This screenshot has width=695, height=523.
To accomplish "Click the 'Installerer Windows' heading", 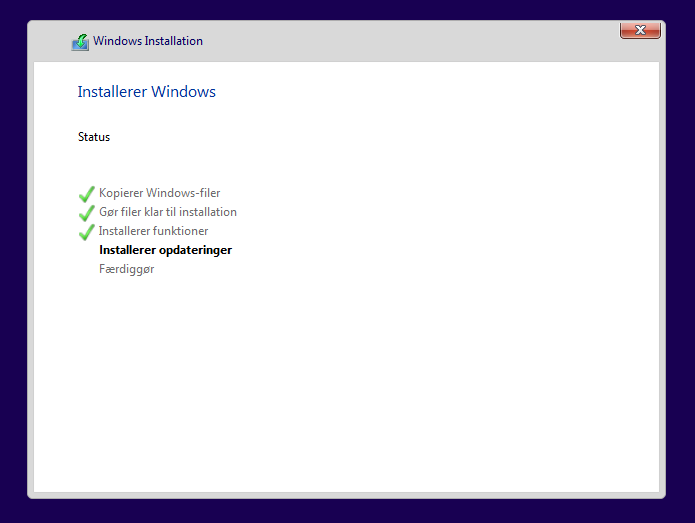I will 147,92.
